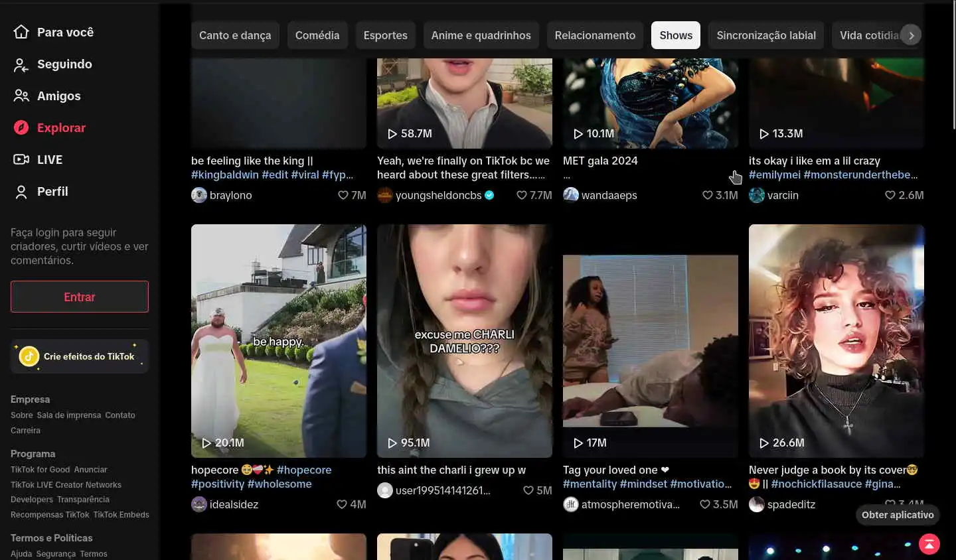Click varciin profile avatar
Screen dimensions: 956x560
point(757,195)
